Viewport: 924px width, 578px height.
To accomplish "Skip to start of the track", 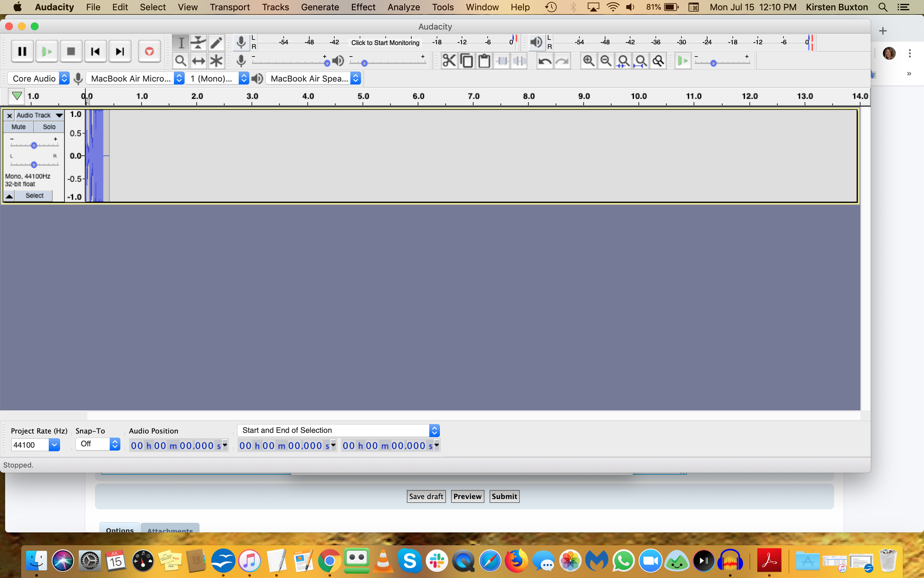I will (96, 51).
